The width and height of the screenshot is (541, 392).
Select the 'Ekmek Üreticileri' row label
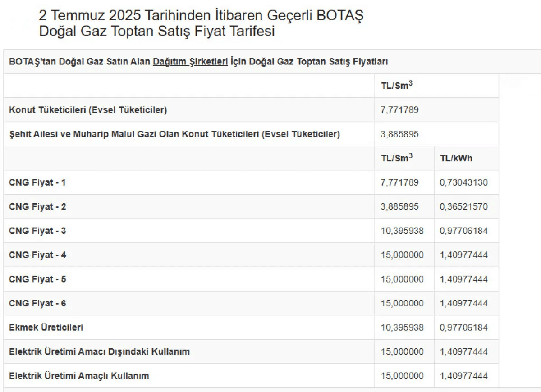click(x=46, y=328)
